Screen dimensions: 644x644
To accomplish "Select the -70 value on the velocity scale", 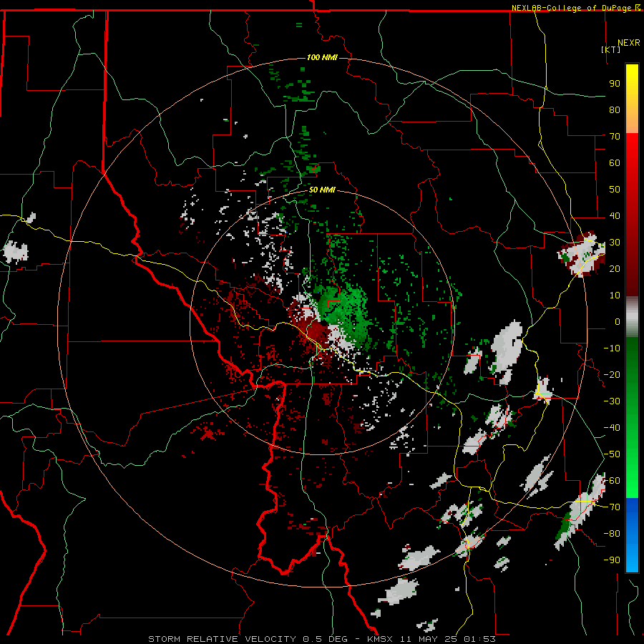I will point(612,507).
